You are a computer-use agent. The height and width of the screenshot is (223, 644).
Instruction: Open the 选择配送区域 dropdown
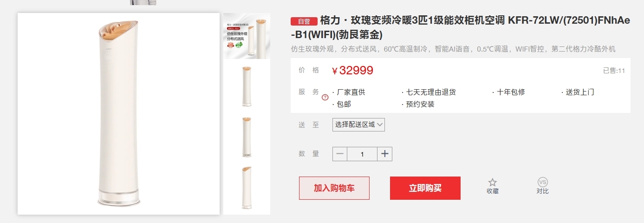pos(358,125)
